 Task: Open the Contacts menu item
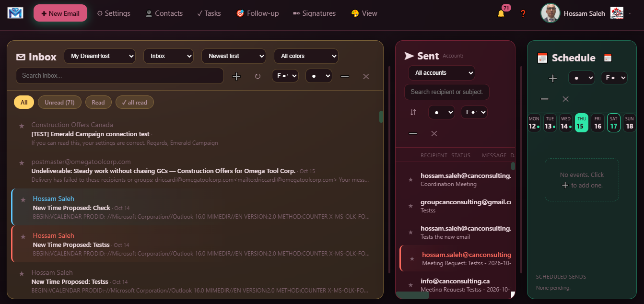164,13
